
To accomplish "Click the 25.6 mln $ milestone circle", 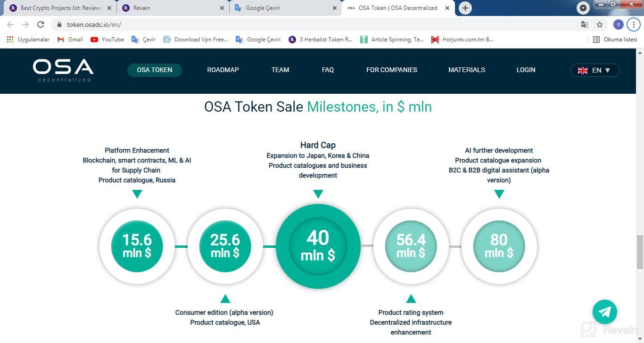I will click(x=225, y=246).
